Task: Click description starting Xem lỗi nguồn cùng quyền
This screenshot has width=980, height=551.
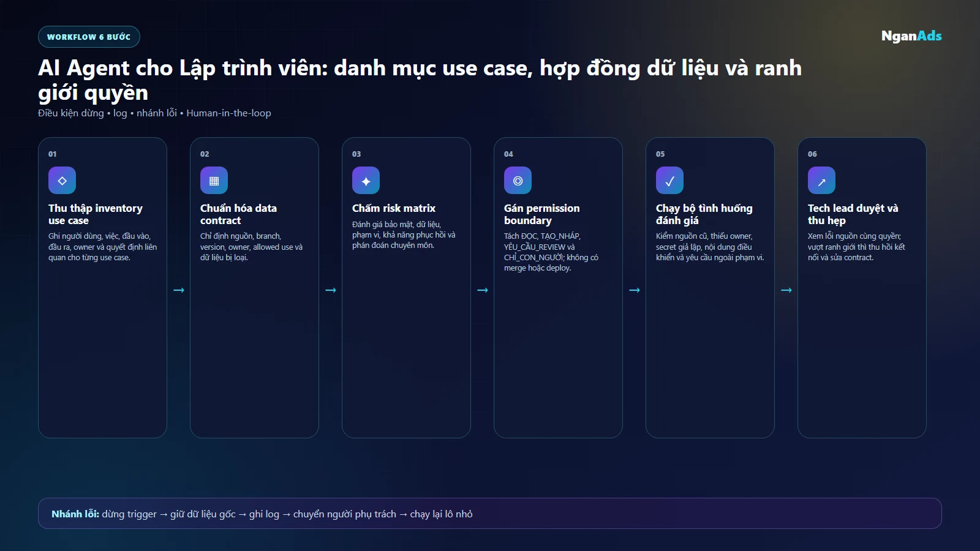Action: (856, 247)
